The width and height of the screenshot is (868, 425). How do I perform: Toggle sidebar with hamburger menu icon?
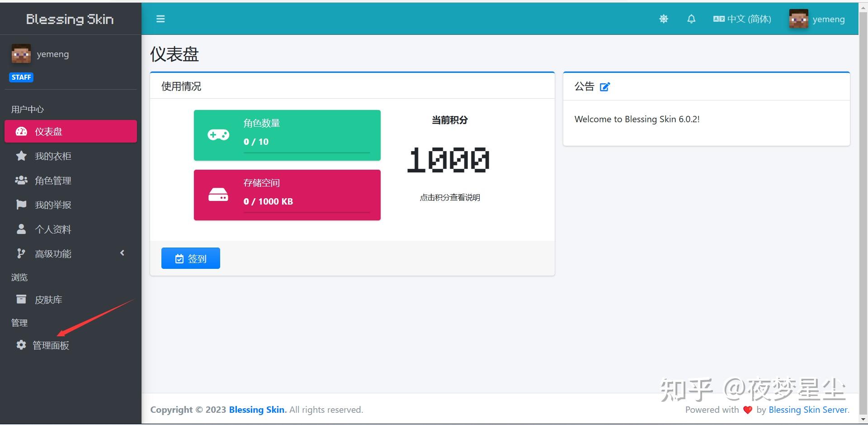pyautogui.click(x=160, y=19)
